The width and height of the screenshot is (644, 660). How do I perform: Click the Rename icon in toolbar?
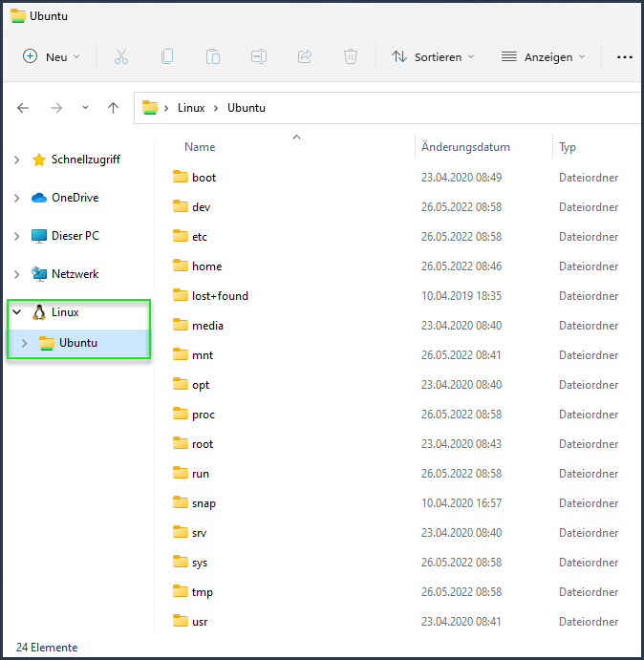click(259, 56)
